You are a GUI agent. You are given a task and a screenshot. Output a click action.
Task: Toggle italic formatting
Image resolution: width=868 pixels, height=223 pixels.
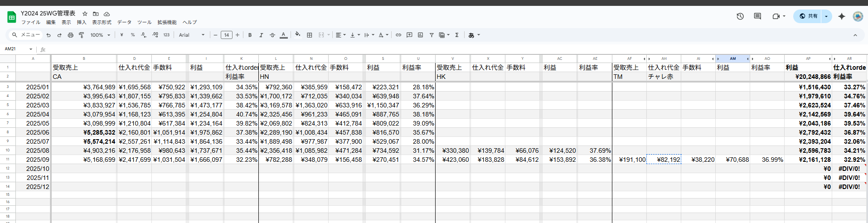(261, 35)
